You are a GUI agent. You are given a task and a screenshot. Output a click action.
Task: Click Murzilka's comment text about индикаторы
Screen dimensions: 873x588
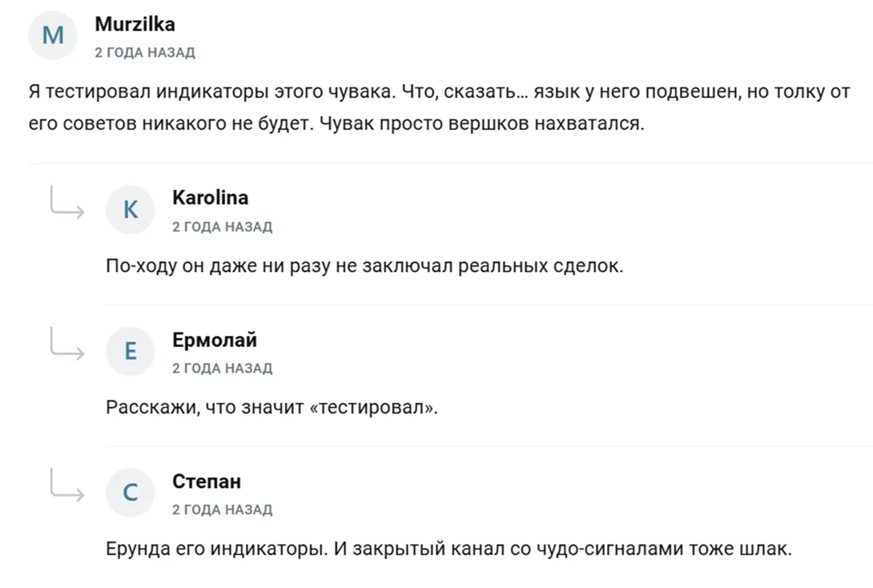[439, 107]
